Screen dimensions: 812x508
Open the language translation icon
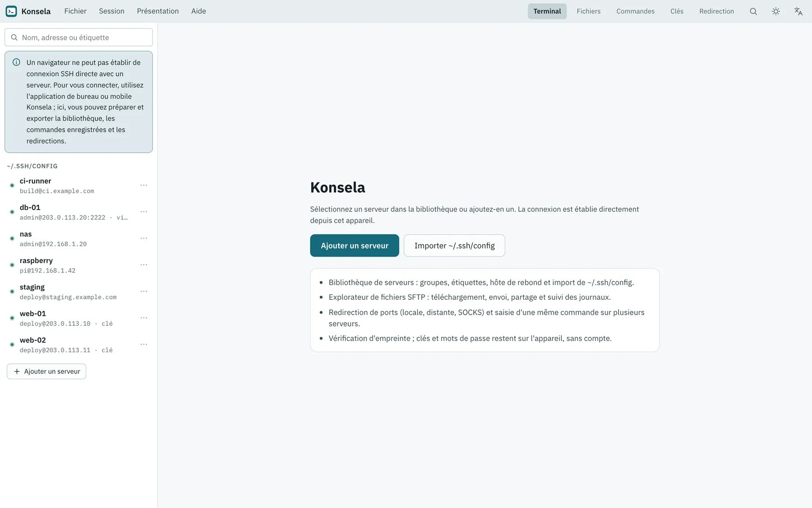point(798,11)
